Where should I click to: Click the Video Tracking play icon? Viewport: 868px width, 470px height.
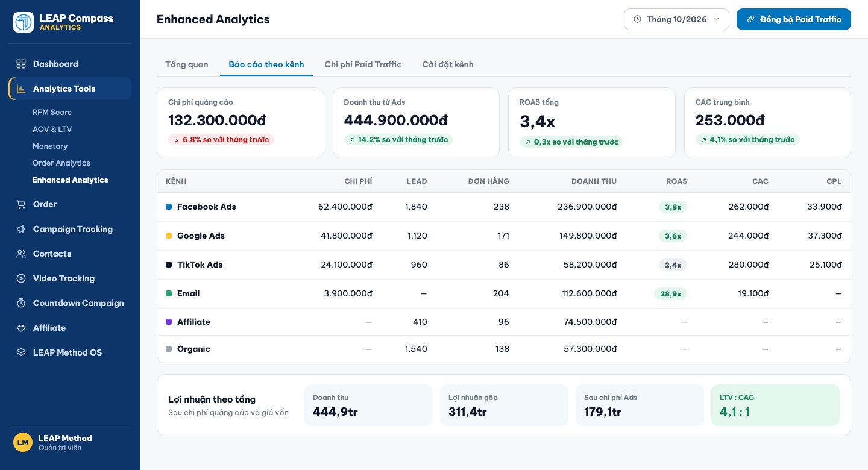21,278
